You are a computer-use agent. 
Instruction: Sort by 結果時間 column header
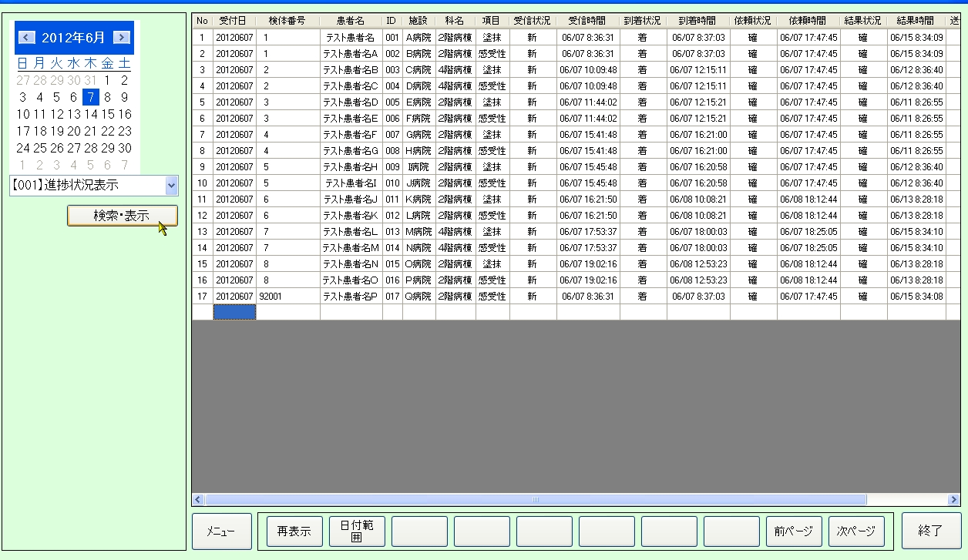tap(916, 21)
